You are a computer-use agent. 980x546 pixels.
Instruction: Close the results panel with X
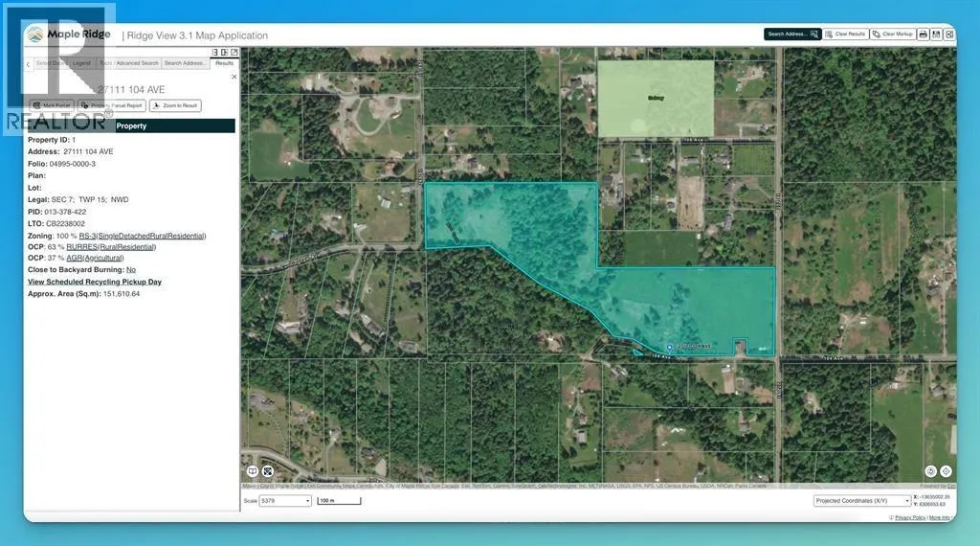pos(234,77)
